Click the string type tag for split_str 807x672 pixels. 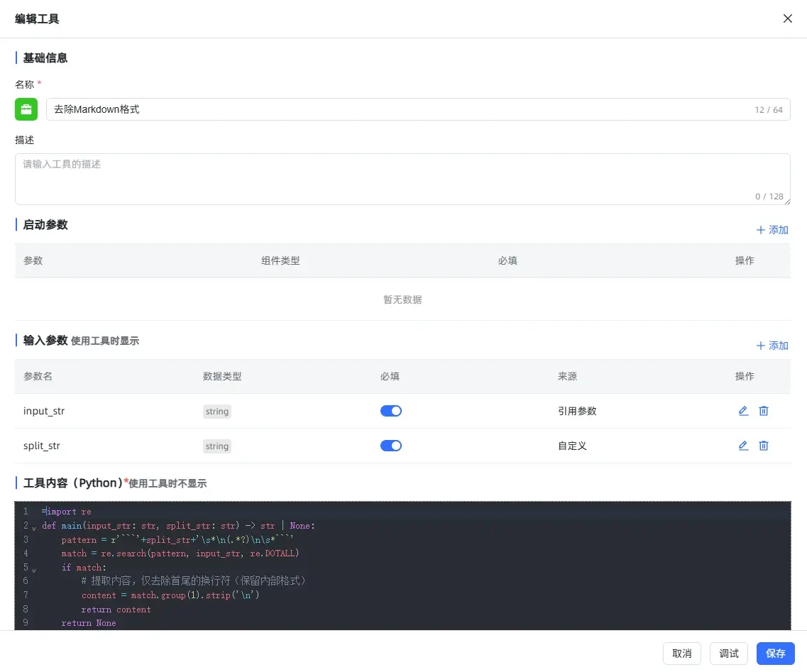tap(216, 446)
